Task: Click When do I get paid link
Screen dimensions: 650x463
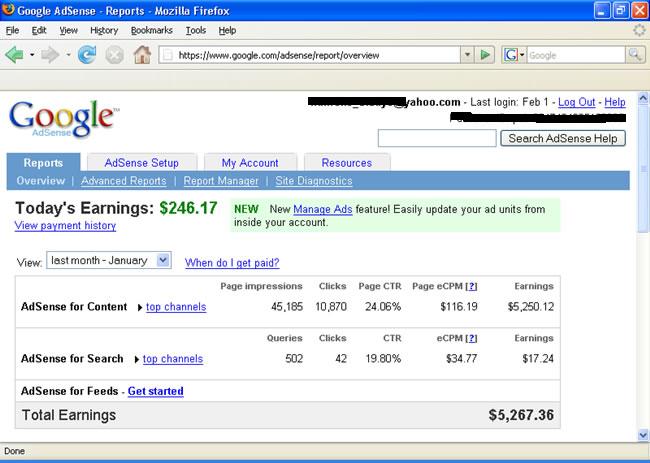Action: coord(232,262)
